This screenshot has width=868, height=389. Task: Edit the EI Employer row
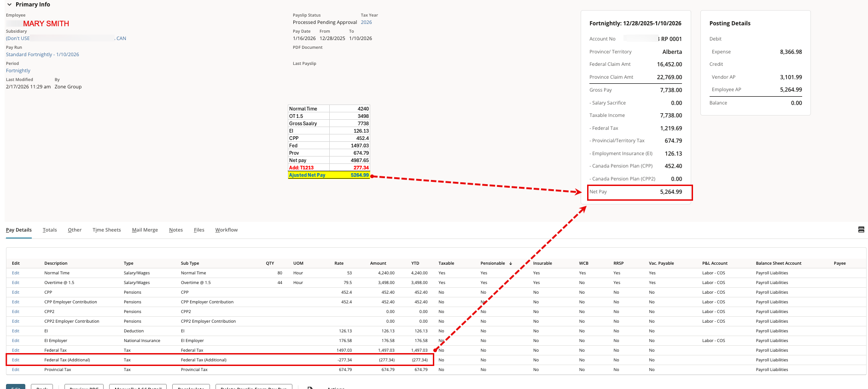pyautogui.click(x=16, y=341)
